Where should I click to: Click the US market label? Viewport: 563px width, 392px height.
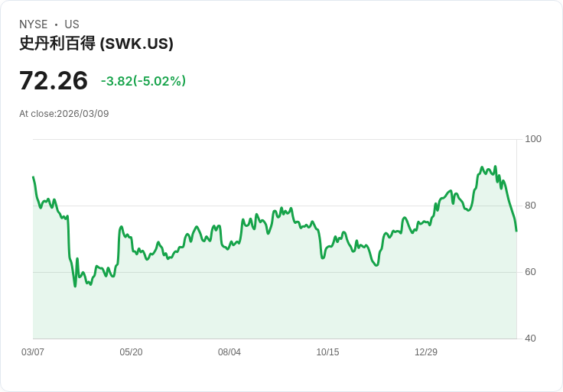click(72, 24)
